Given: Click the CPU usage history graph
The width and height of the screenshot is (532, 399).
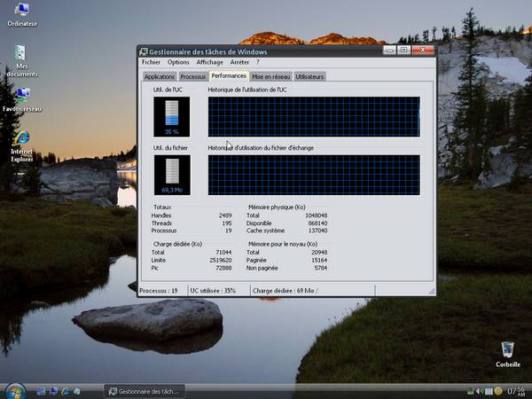Looking at the screenshot, I should tap(314, 117).
